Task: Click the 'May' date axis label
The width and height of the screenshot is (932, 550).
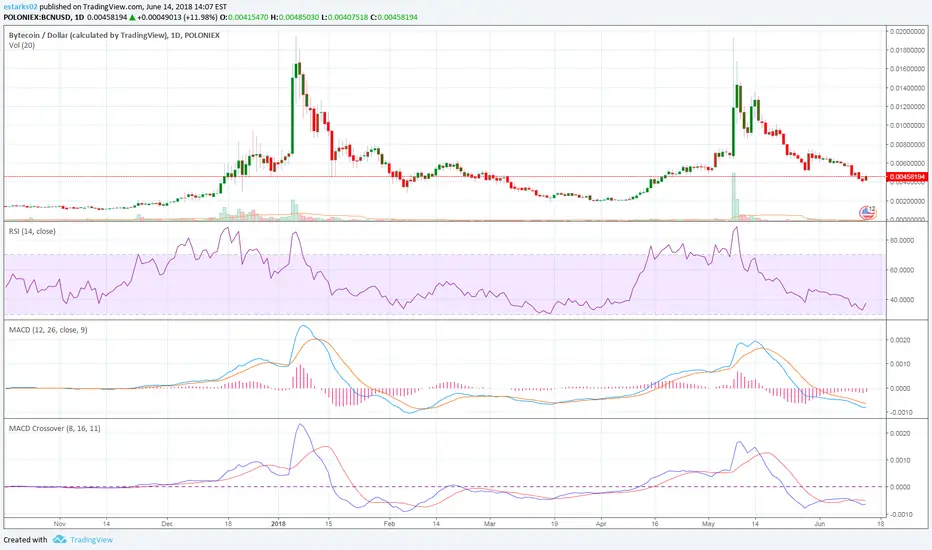Action: pos(708,524)
